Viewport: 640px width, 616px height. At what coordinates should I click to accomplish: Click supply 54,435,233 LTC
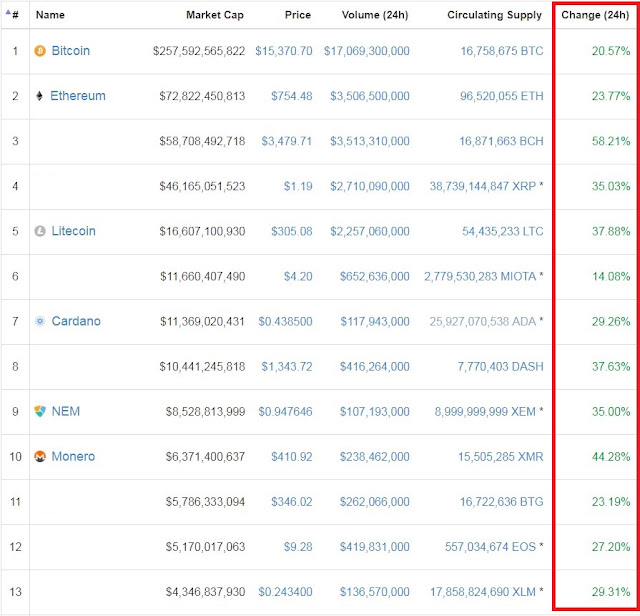[x=503, y=231]
